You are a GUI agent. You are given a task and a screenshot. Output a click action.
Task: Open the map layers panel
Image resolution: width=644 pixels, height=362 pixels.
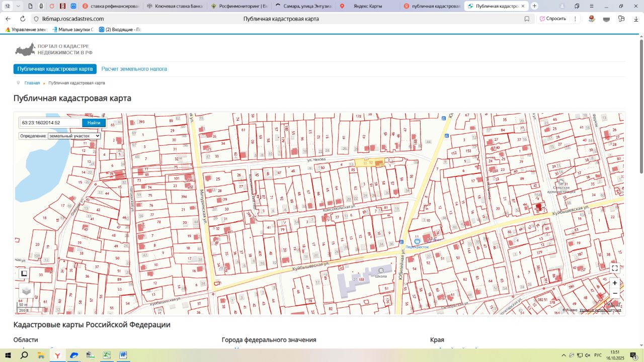point(26,291)
